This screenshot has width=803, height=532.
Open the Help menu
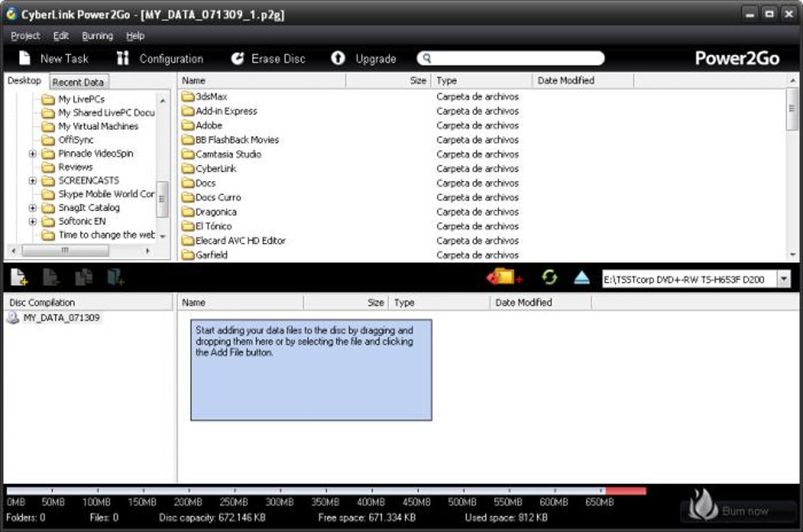[135, 36]
